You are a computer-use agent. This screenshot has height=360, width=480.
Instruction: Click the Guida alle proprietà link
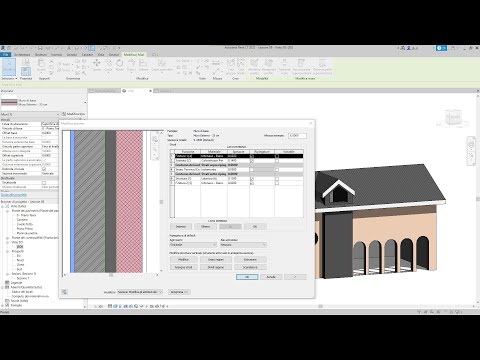(14, 195)
